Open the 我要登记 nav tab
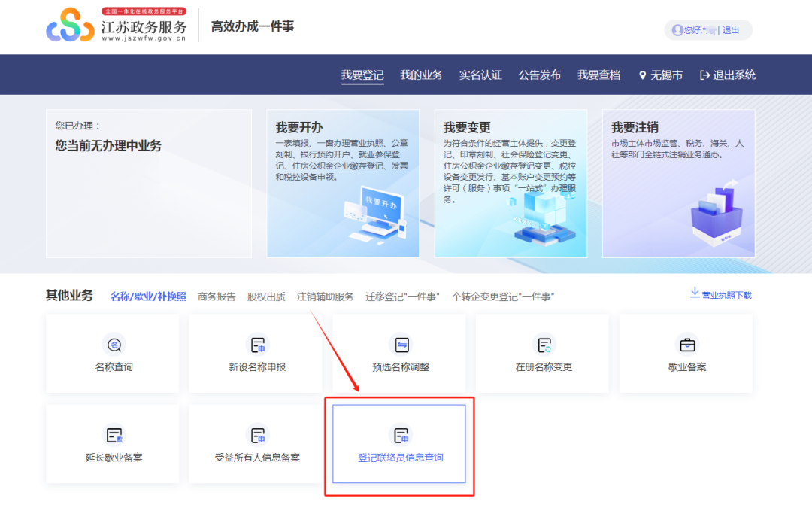The height and width of the screenshot is (517, 812). (362, 75)
